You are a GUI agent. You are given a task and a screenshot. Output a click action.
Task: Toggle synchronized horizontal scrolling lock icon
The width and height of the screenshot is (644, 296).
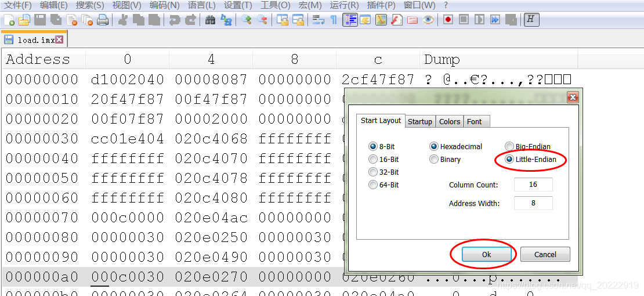point(298,20)
